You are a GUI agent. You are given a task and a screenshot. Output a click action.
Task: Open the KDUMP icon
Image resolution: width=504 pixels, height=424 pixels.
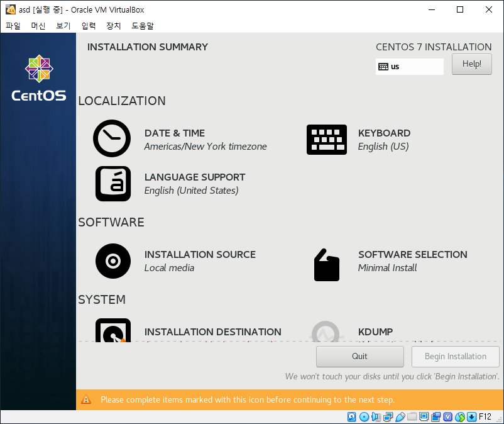pyautogui.click(x=326, y=332)
